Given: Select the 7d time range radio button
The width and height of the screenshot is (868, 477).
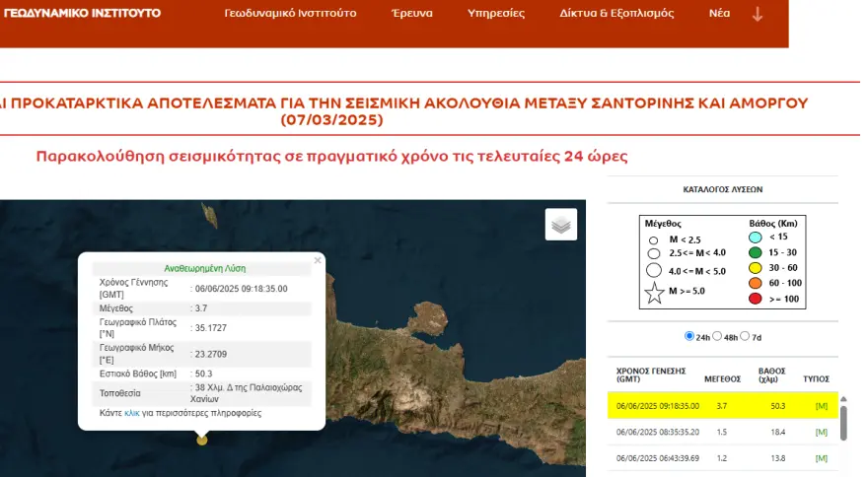Looking at the screenshot, I should click(x=745, y=336).
